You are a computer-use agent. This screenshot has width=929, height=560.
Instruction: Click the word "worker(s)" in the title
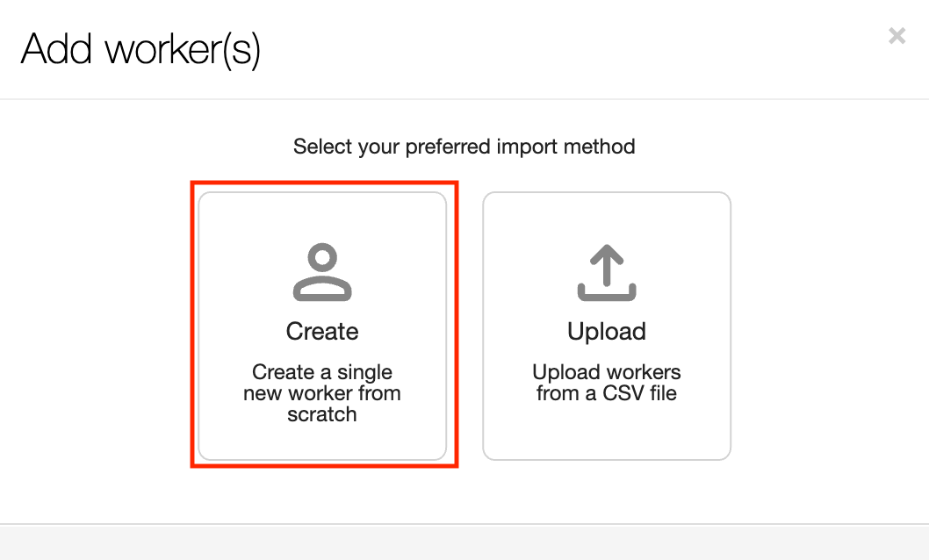(183, 49)
